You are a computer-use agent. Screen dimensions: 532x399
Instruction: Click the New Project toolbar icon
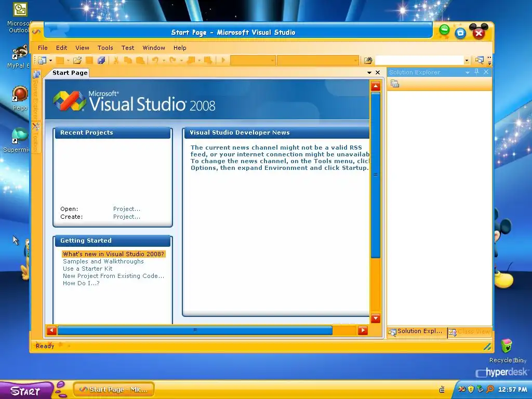pos(42,60)
